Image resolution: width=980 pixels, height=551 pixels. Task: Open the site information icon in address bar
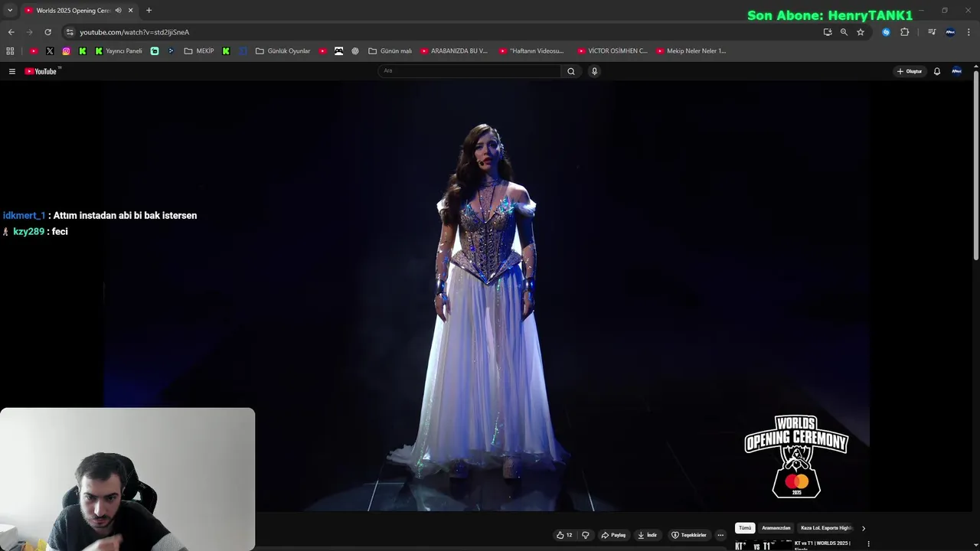(x=70, y=32)
